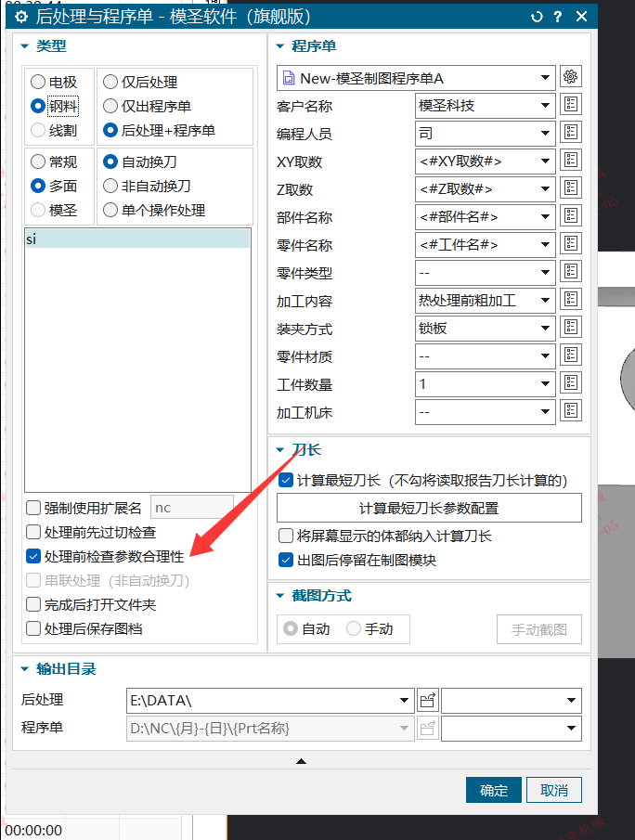The height and width of the screenshot is (840, 635).
Task: Open 编程人员 dropdown
Action: [x=485, y=134]
